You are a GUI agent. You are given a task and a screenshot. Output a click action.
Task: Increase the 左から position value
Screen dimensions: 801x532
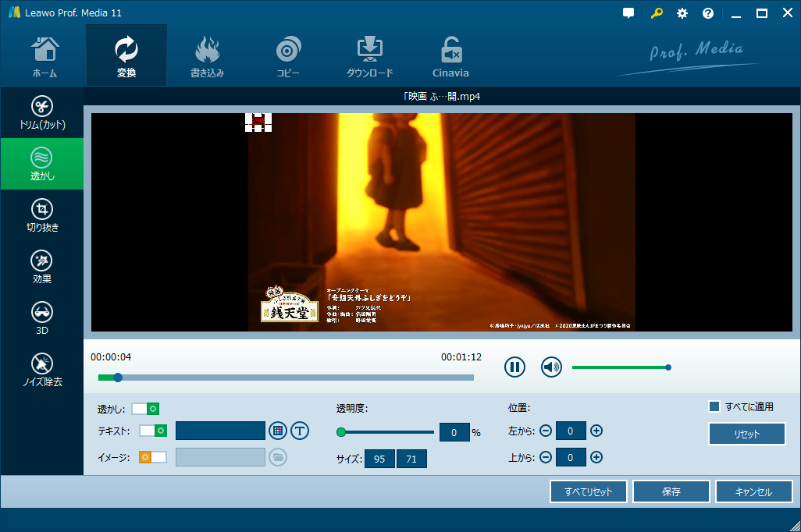(x=596, y=431)
